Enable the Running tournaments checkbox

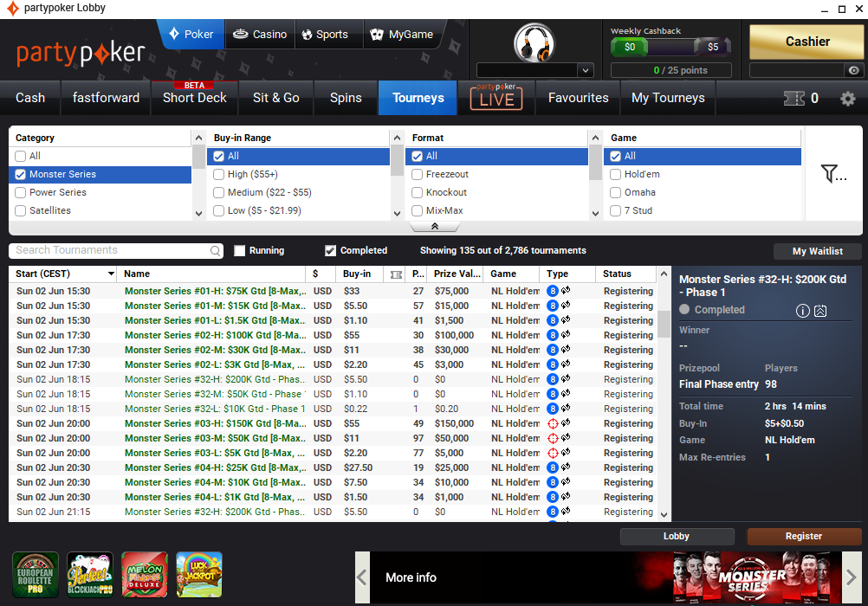[x=240, y=251]
